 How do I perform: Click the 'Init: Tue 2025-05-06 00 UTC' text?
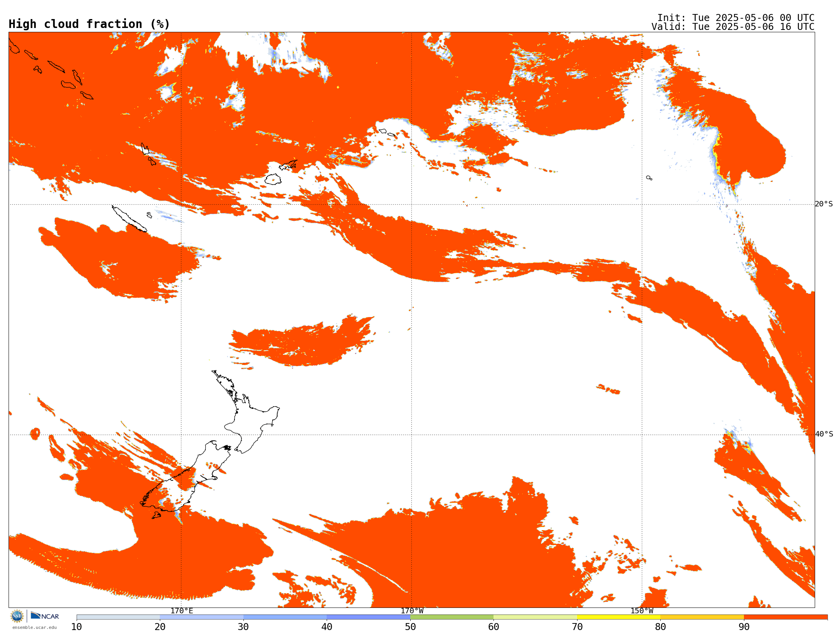click(x=736, y=18)
